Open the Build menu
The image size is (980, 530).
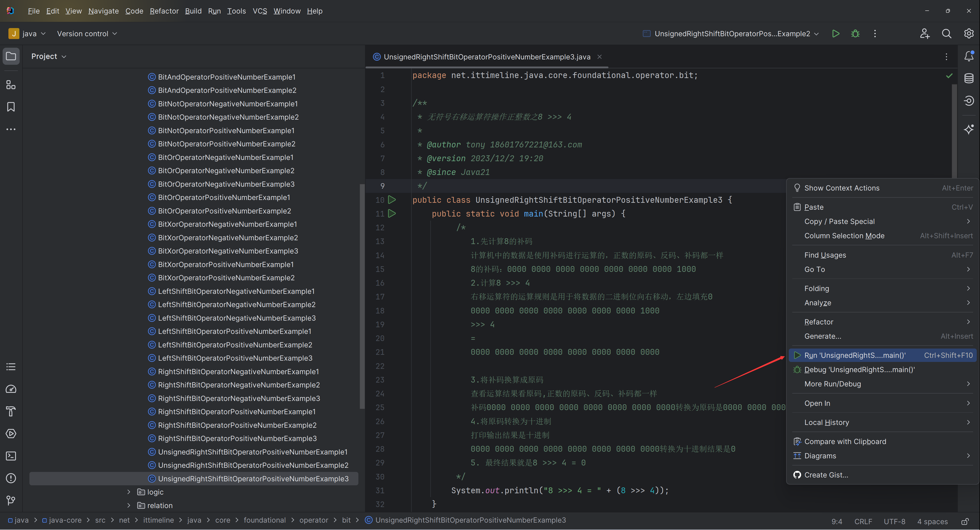[x=193, y=11]
